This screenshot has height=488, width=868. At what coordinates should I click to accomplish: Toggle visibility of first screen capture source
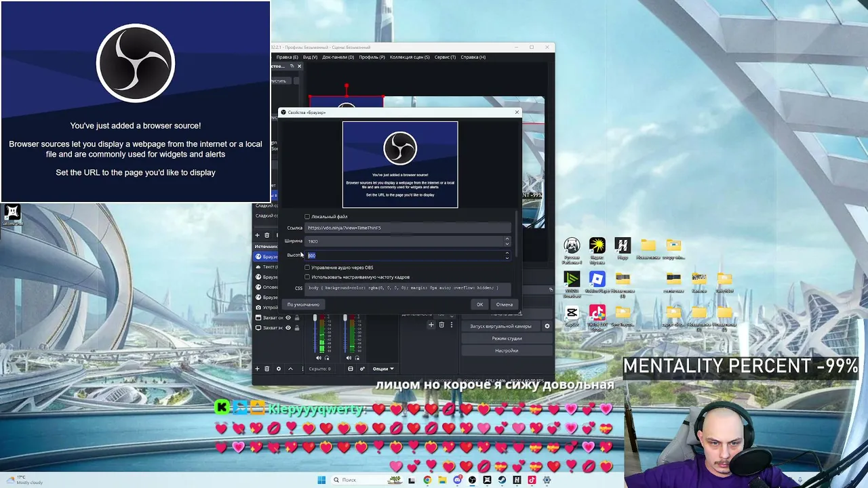(288, 317)
